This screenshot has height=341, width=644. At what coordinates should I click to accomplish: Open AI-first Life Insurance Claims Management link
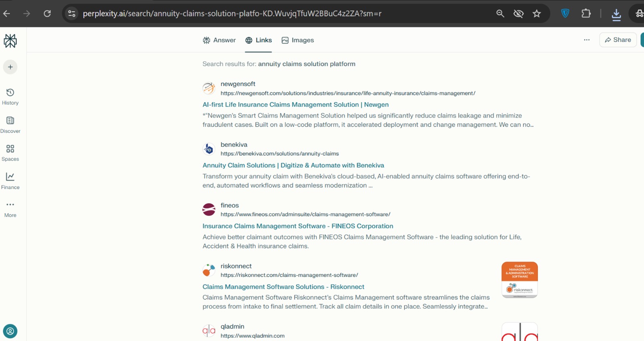click(x=295, y=105)
